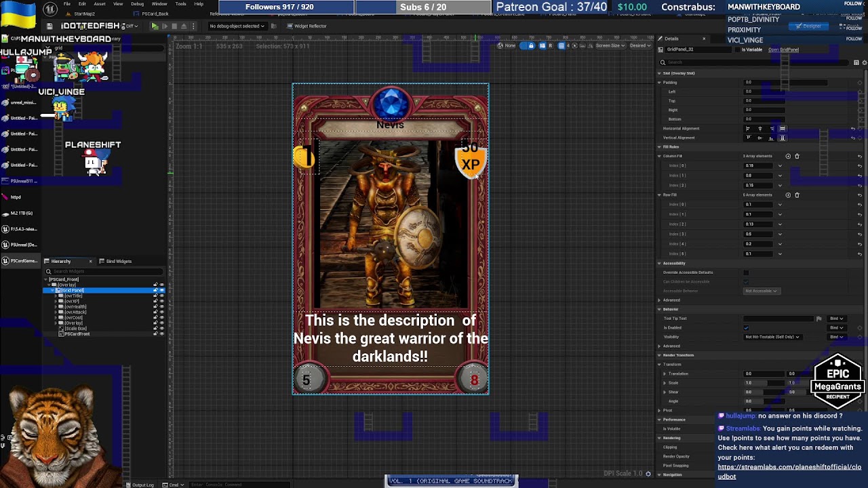Toggle visibility eye for PSCardFront row
This screenshot has width=868, height=488.
(161, 333)
